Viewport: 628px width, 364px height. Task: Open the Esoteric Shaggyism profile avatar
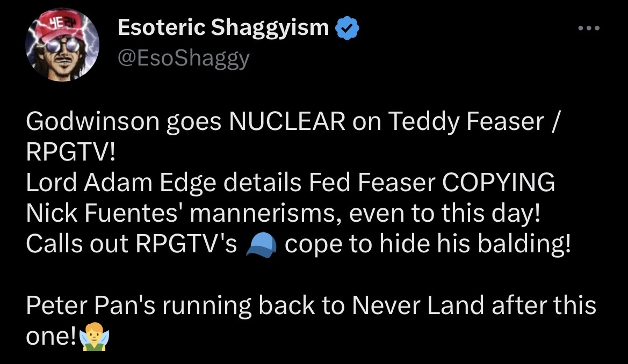point(62,45)
